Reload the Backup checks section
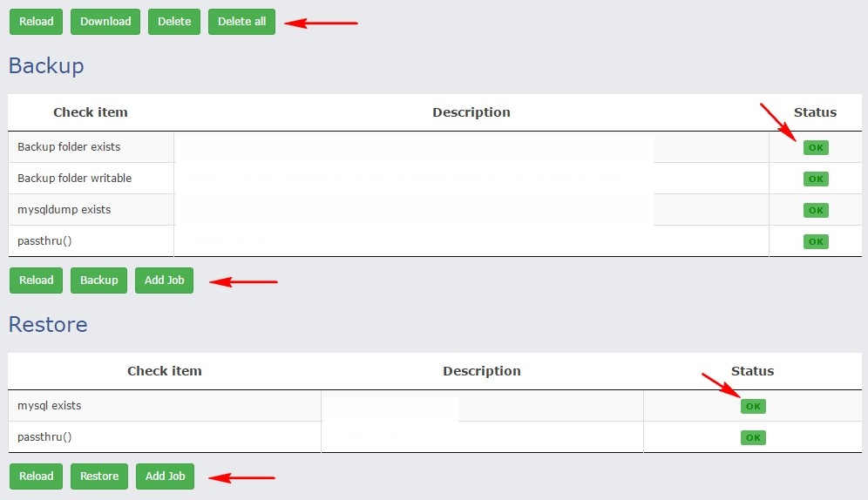The height and width of the screenshot is (500, 868). (37, 280)
